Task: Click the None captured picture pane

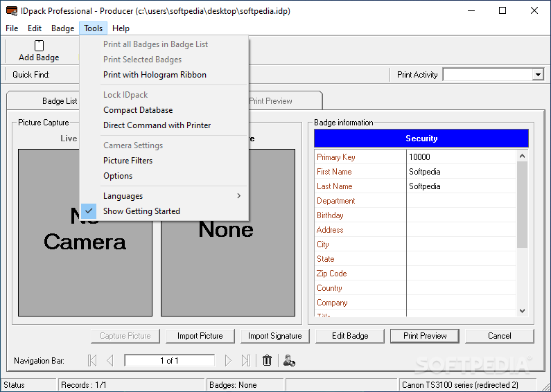Action: tap(228, 233)
